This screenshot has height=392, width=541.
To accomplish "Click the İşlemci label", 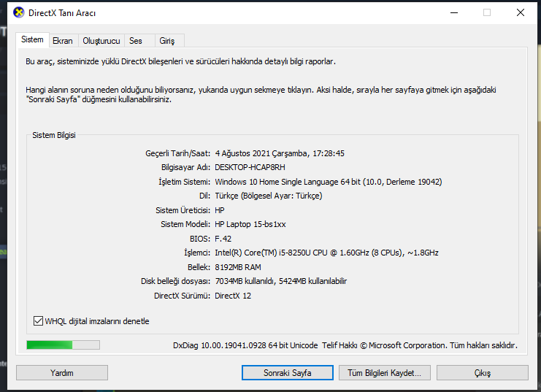I will pyautogui.click(x=197, y=253).
